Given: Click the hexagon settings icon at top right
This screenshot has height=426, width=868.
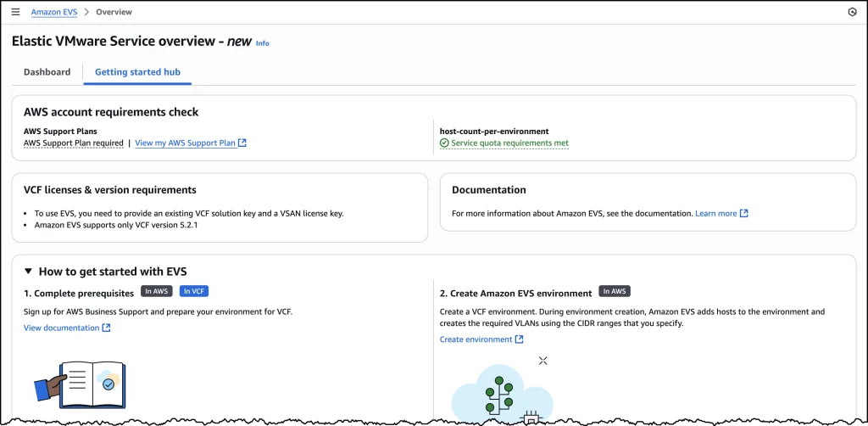Looking at the screenshot, I should tap(853, 12).
